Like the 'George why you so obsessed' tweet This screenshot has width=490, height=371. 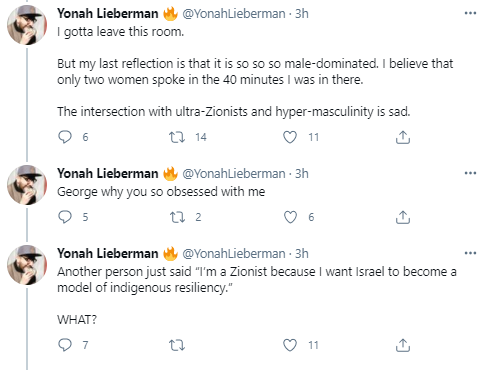(x=290, y=217)
